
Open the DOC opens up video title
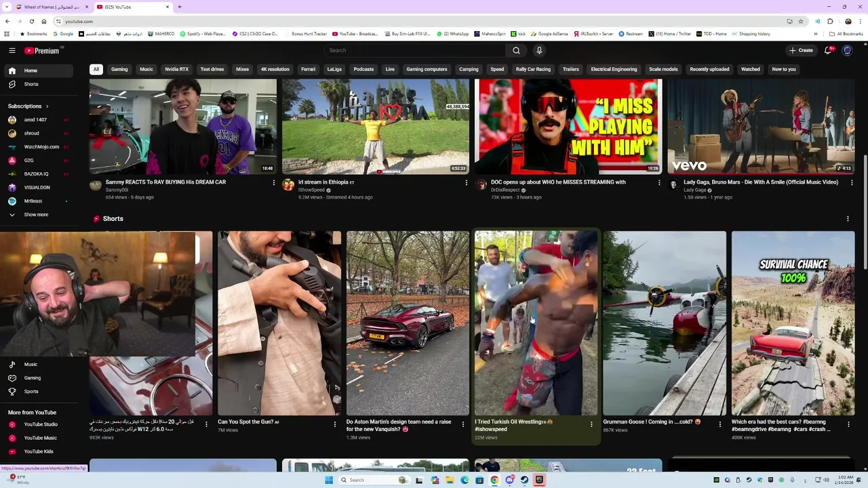558,182
